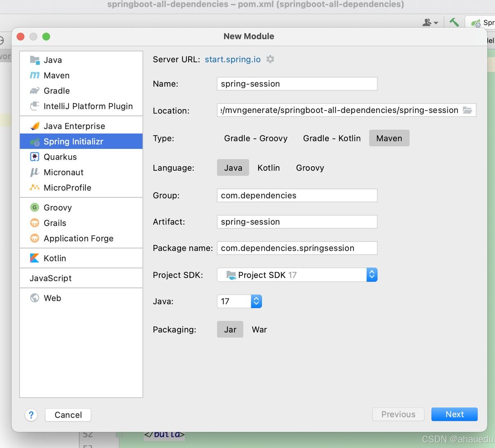
Task: Click the Micronaut mu icon
Action: (35, 172)
